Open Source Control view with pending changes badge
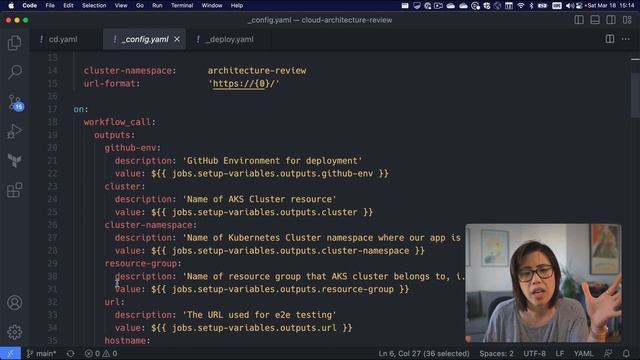 16,102
